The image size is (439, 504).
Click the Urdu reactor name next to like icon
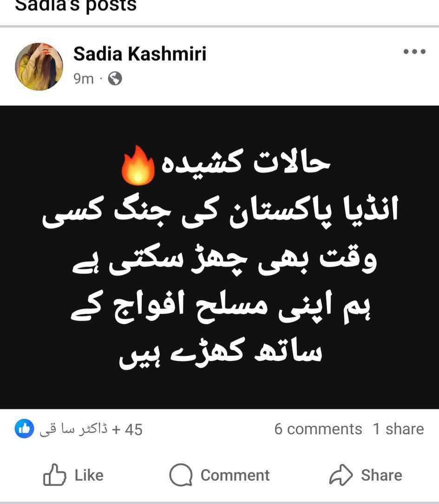[x=73, y=429]
